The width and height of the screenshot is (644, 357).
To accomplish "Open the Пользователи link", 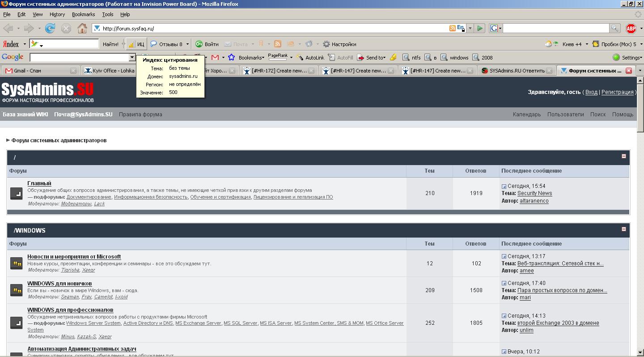I will click(566, 114).
